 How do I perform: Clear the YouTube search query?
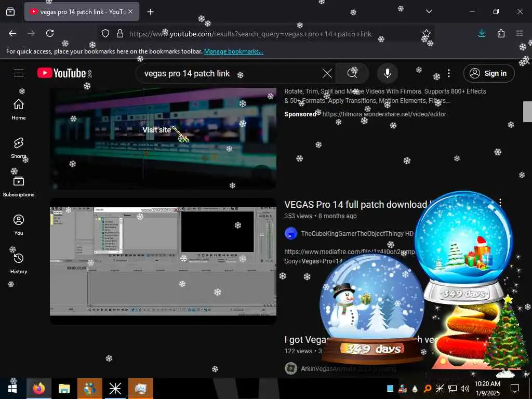[x=327, y=73]
